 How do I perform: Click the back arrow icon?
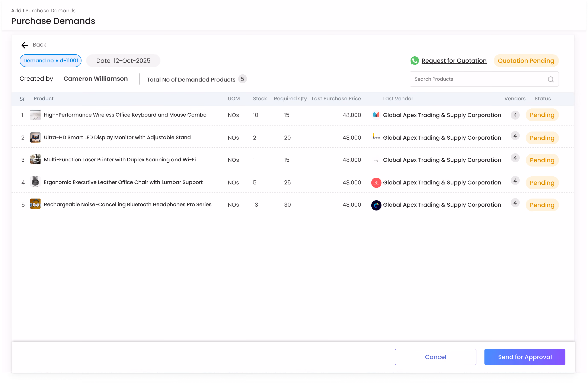[x=25, y=45]
